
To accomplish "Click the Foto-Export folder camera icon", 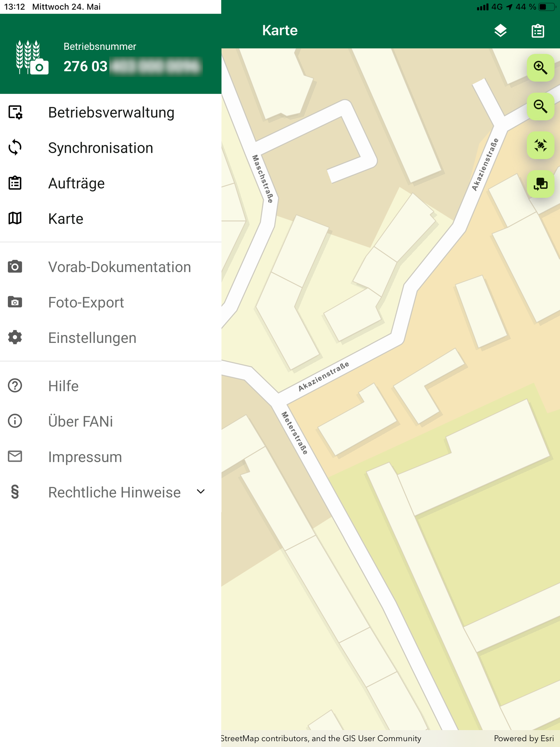I will coord(15,302).
